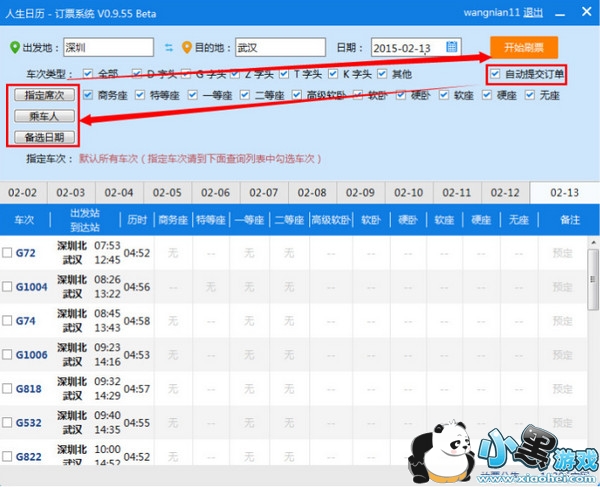600x487 pixels.
Task: Click the 车次 column header
Action: 24,220
